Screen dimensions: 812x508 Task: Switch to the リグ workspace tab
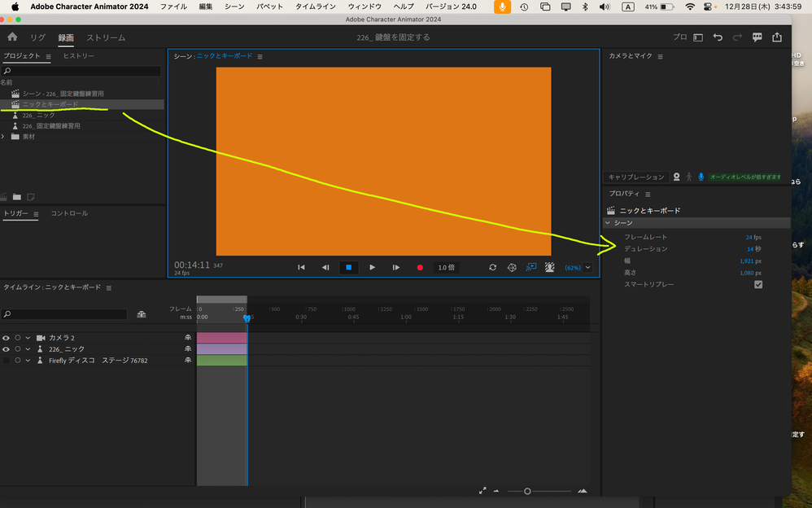tap(37, 37)
